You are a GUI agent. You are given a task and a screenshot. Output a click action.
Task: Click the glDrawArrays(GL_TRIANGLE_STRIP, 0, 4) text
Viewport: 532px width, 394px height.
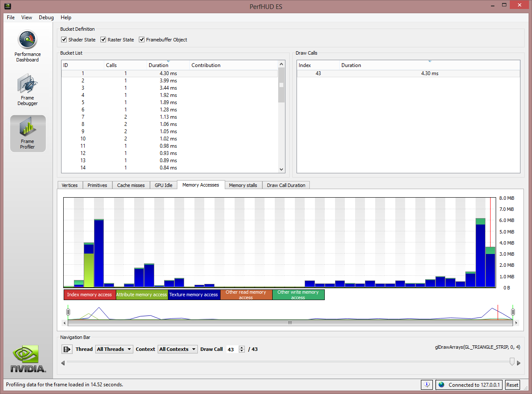477,347
